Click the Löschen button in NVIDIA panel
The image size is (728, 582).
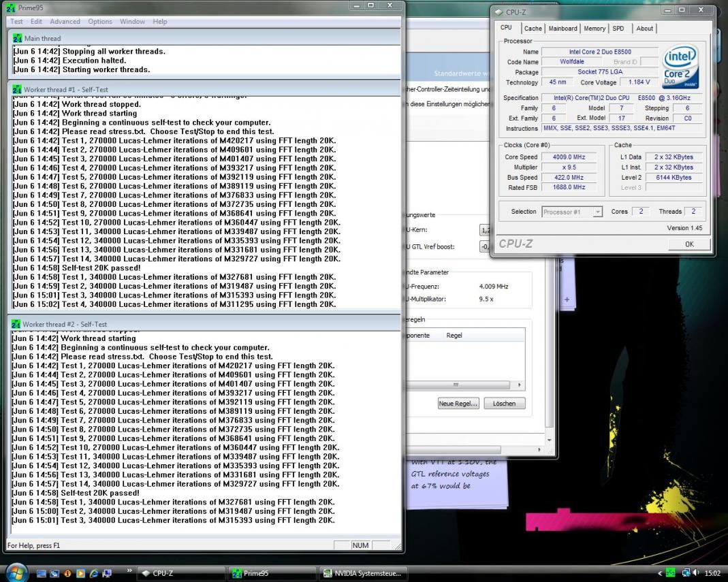coord(504,403)
